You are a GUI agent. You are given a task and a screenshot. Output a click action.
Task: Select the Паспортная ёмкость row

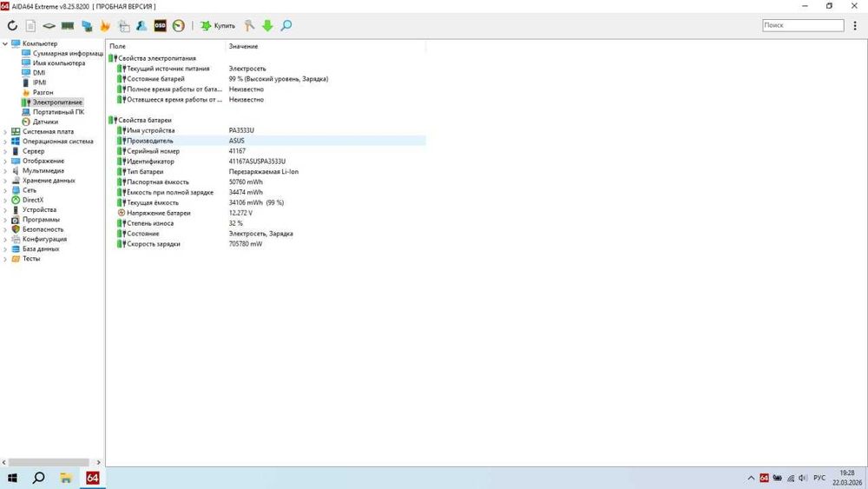tap(266, 182)
